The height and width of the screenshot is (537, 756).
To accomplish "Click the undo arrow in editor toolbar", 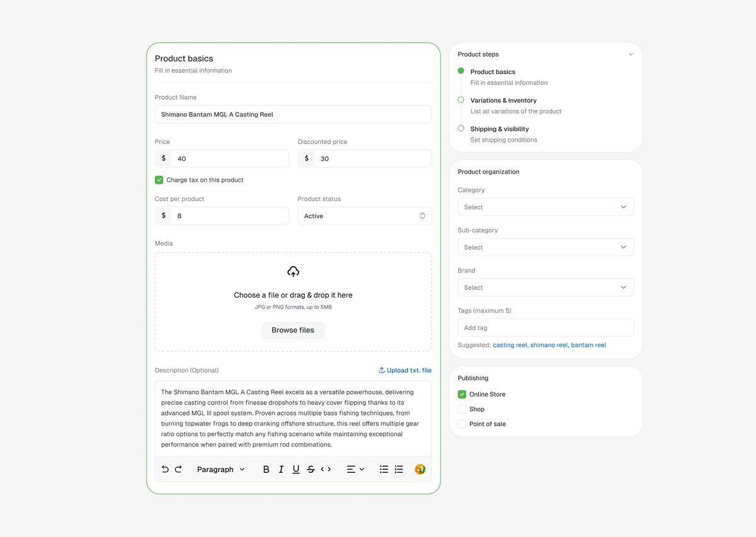I will click(165, 469).
